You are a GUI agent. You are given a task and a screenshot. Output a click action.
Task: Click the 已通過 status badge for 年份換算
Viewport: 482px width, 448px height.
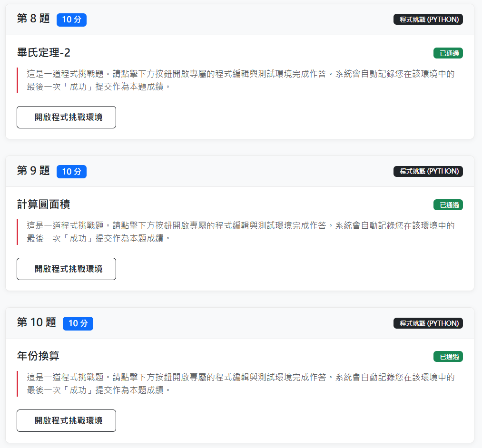pyautogui.click(x=448, y=357)
